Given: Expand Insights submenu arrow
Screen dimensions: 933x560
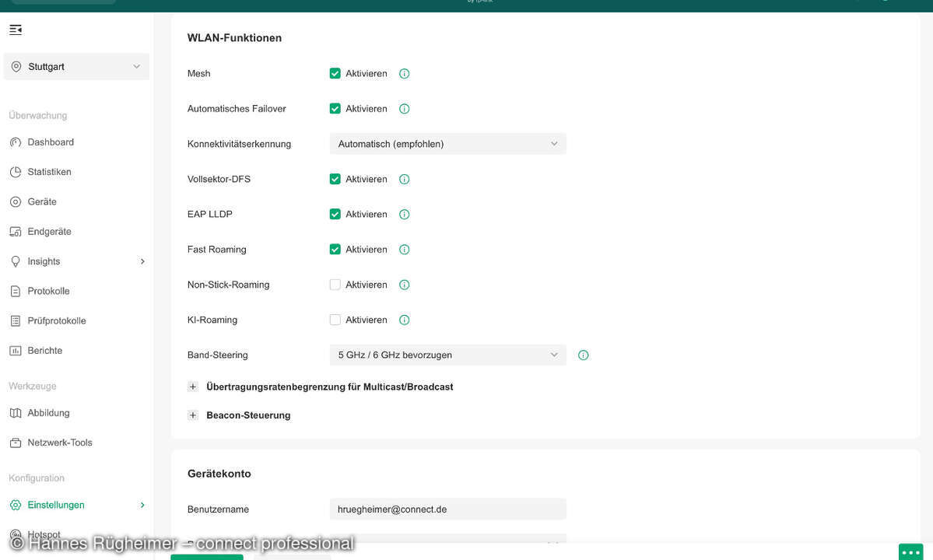Looking at the screenshot, I should [x=142, y=261].
